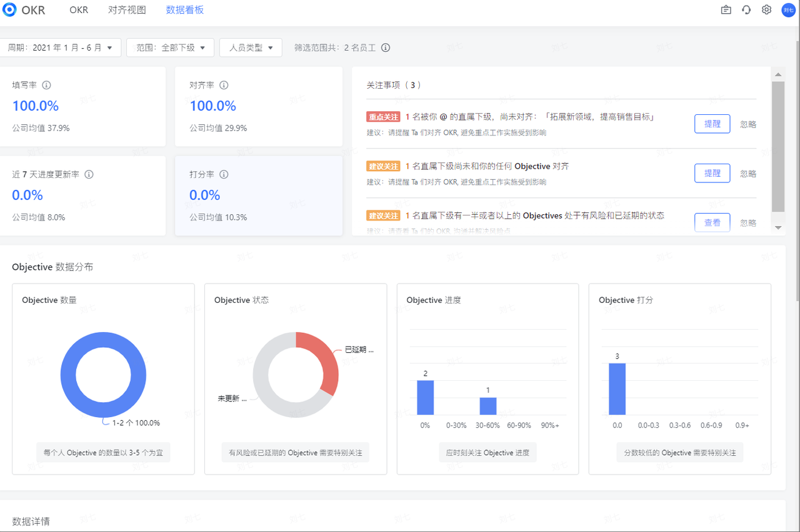800x532 pixels.
Task: Show info icon next to 打分率
Action: (x=224, y=174)
